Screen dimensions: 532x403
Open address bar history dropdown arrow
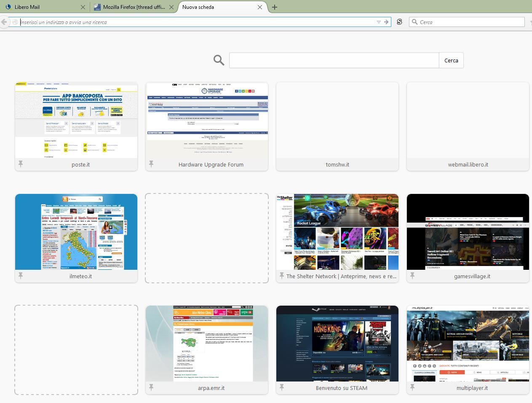point(378,22)
